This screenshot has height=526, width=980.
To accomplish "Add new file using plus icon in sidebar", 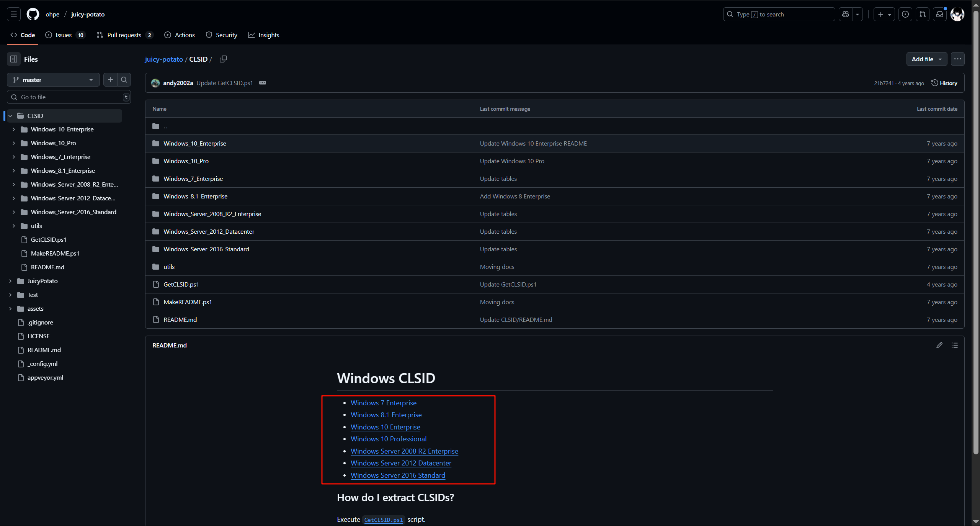I will [110, 80].
